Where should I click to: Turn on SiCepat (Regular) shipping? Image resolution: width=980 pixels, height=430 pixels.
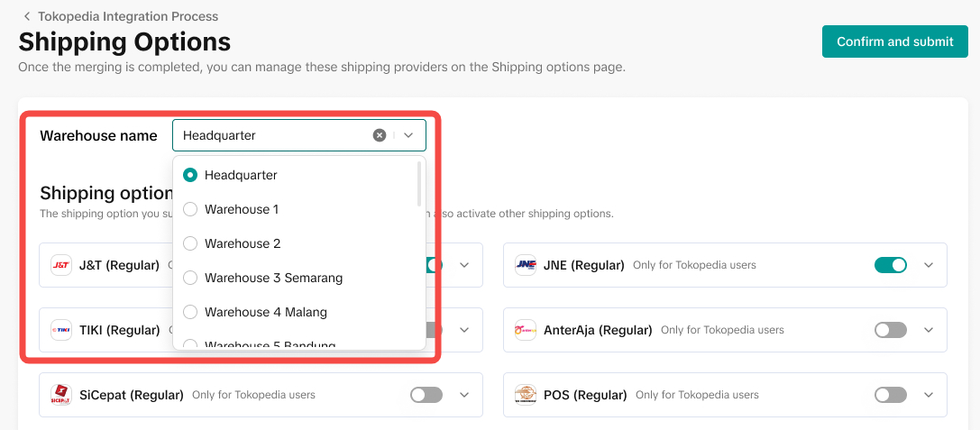tap(426, 395)
